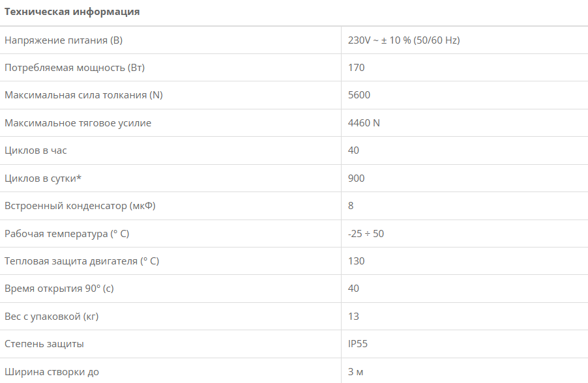Click the Тепловая защита двигателя label
The height and width of the screenshot is (383, 588).
(x=81, y=261)
